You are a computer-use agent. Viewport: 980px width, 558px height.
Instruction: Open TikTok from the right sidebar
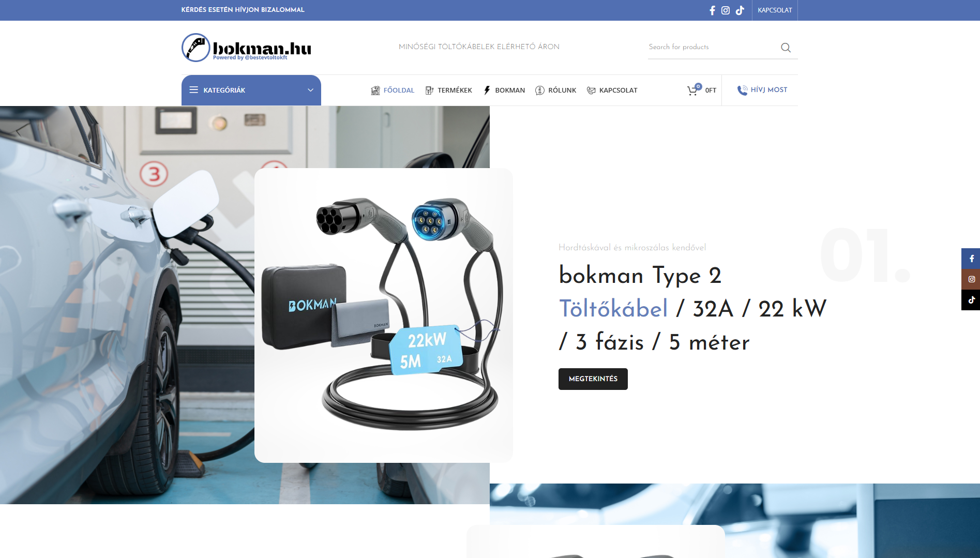click(x=972, y=300)
